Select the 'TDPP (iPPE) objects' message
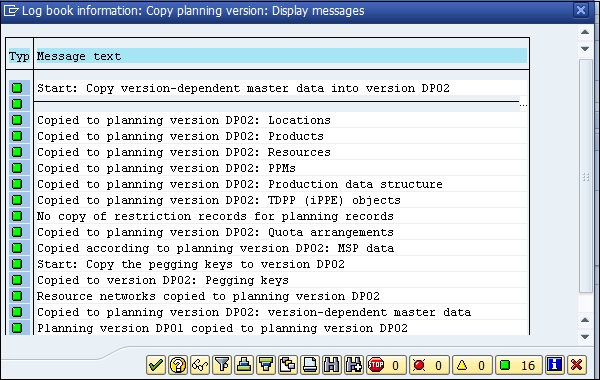 (x=219, y=200)
